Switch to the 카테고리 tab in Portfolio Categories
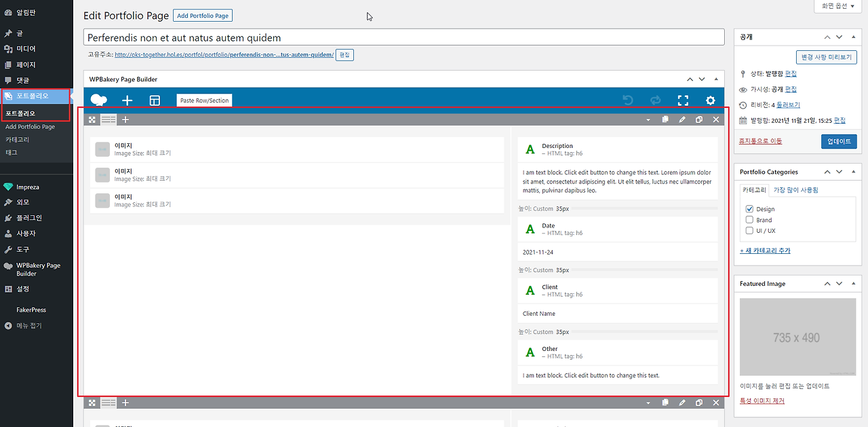The height and width of the screenshot is (427, 868). pyautogui.click(x=754, y=190)
